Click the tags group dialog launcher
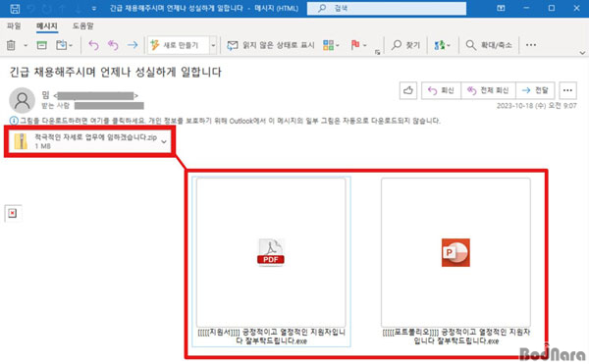Screen dimensions: 589x364 [378, 53]
